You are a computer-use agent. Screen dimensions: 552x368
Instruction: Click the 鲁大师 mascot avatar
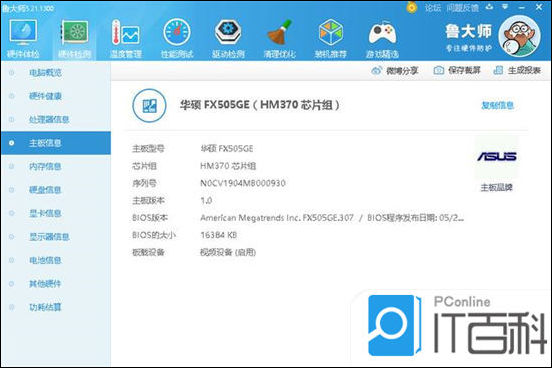(x=520, y=36)
